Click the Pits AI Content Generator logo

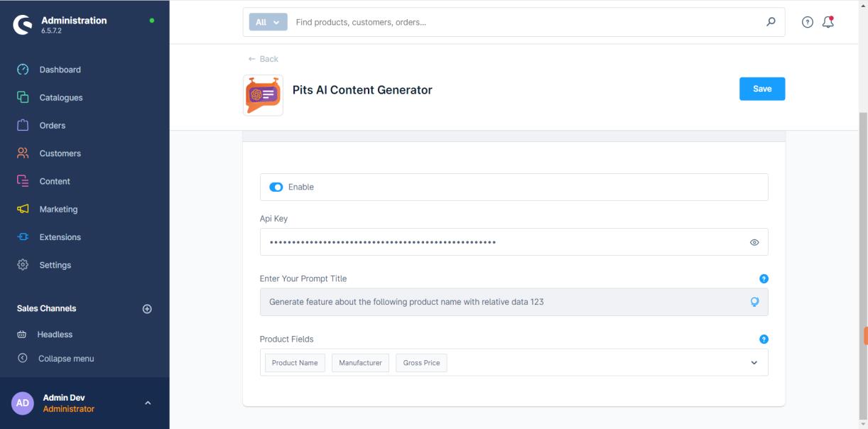(x=263, y=95)
